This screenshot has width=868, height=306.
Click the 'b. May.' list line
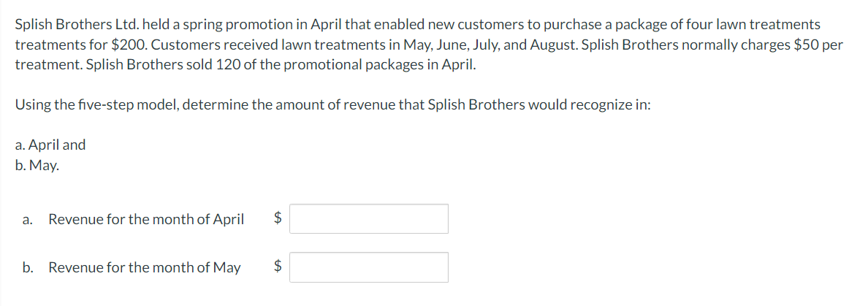click(x=37, y=166)
